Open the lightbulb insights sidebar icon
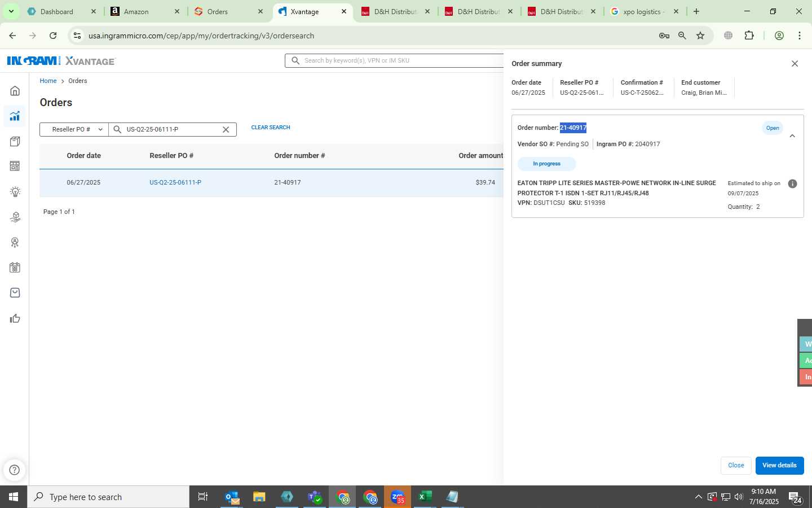Viewport: 812px width, 508px height. pyautogui.click(x=15, y=191)
